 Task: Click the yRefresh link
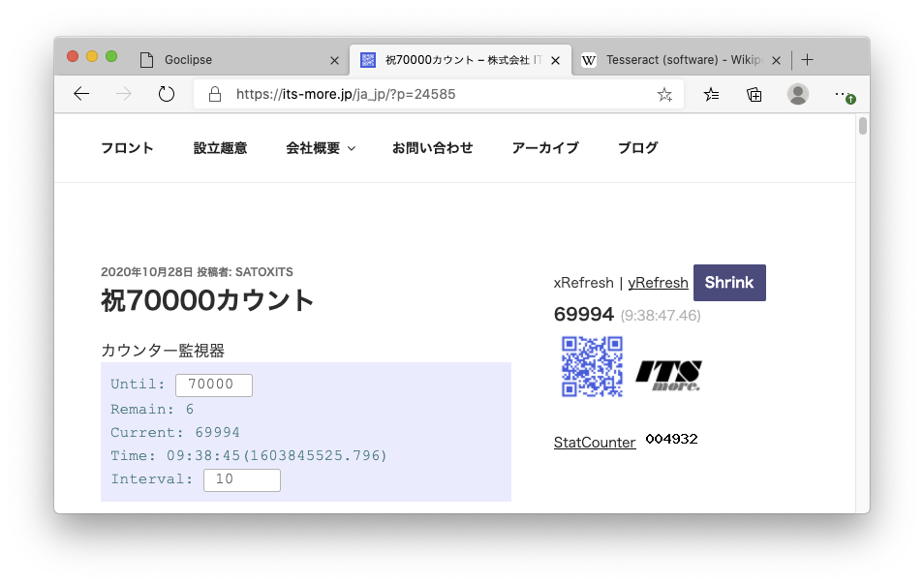(658, 283)
